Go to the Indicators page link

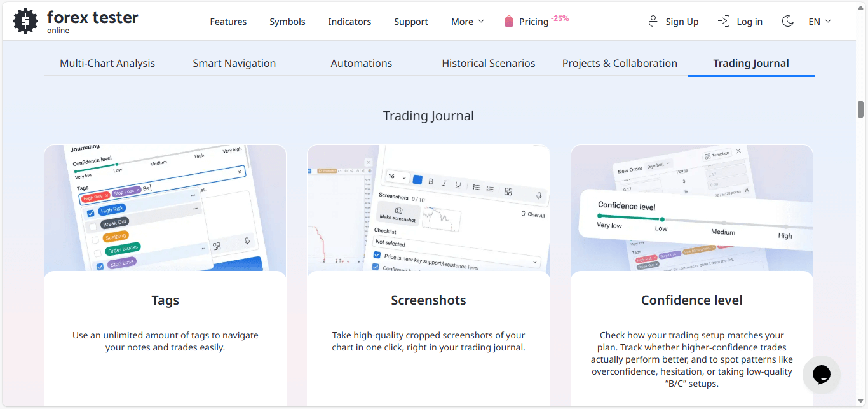(x=349, y=22)
